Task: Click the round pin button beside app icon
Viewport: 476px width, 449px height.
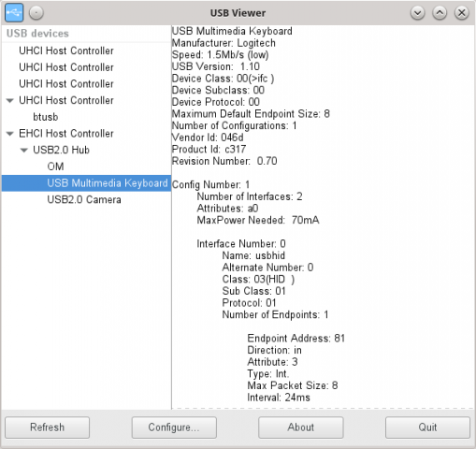Action: (36, 13)
